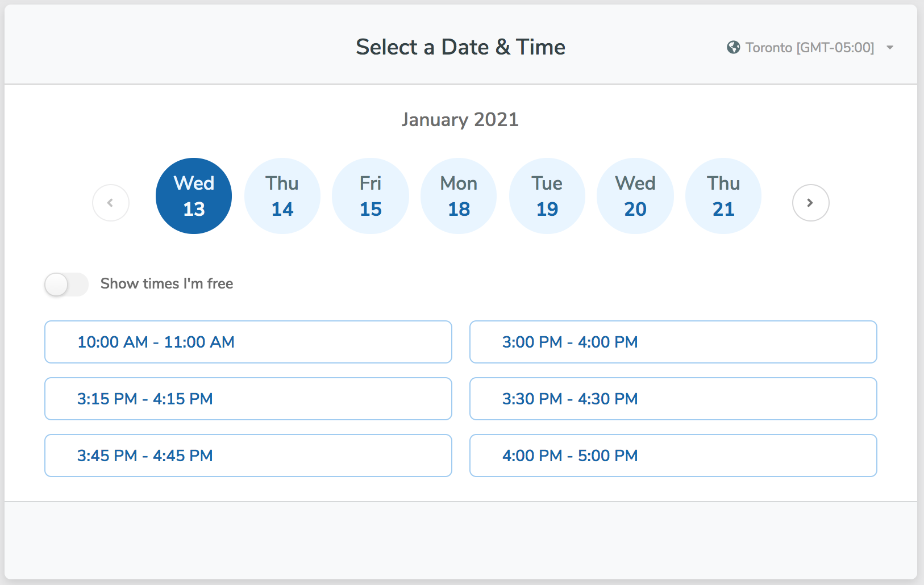Image resolution: width=924 pixels, height=585 pixels.
Task: Choose Wed 20 from the date row
Action: click(635, 196)
